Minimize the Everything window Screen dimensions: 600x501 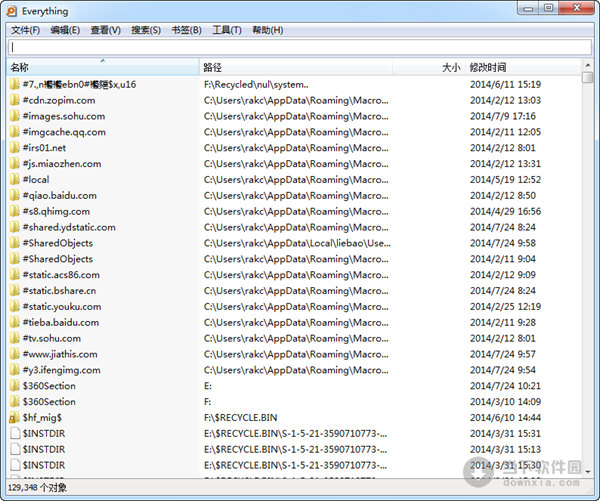[x=528, y=8]
